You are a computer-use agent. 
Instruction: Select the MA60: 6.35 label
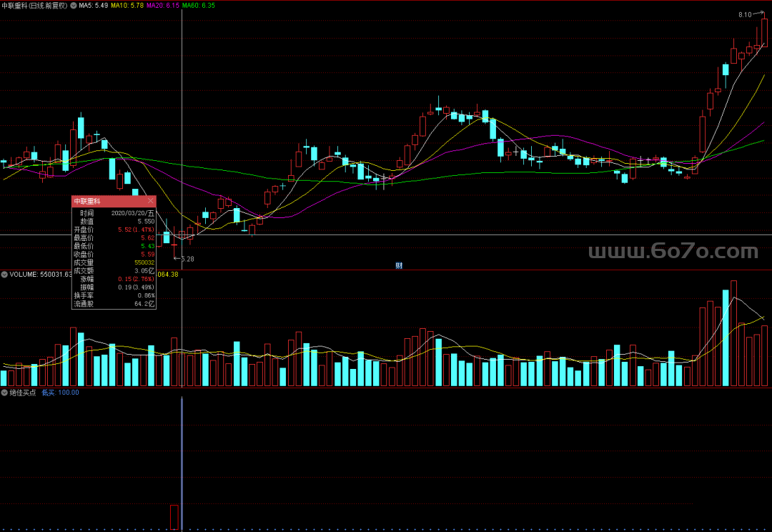[199, 6]
